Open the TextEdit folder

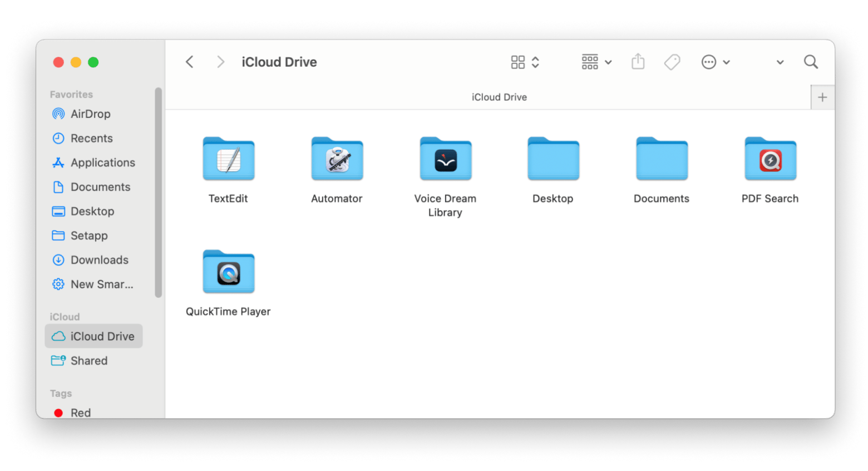pos(228,159)
